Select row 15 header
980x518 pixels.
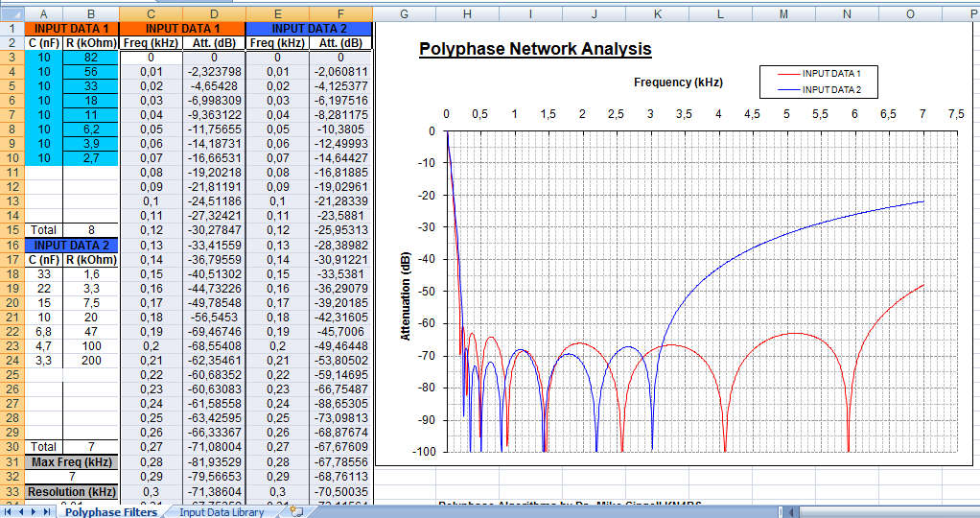[12, 229]
